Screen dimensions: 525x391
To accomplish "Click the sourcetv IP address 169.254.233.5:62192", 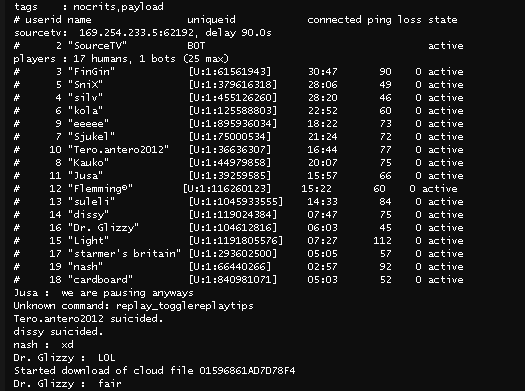I will pos(136,33).
